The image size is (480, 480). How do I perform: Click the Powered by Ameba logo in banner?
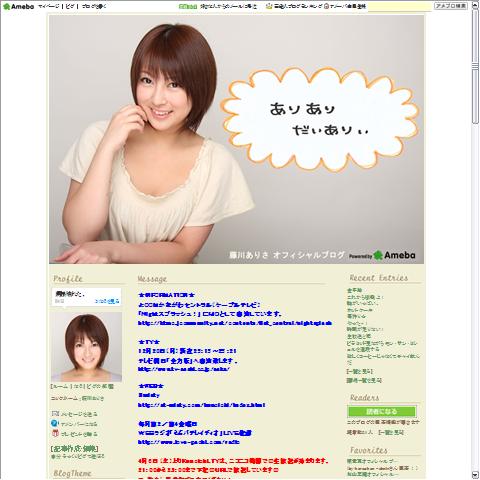tap(382, 255)
